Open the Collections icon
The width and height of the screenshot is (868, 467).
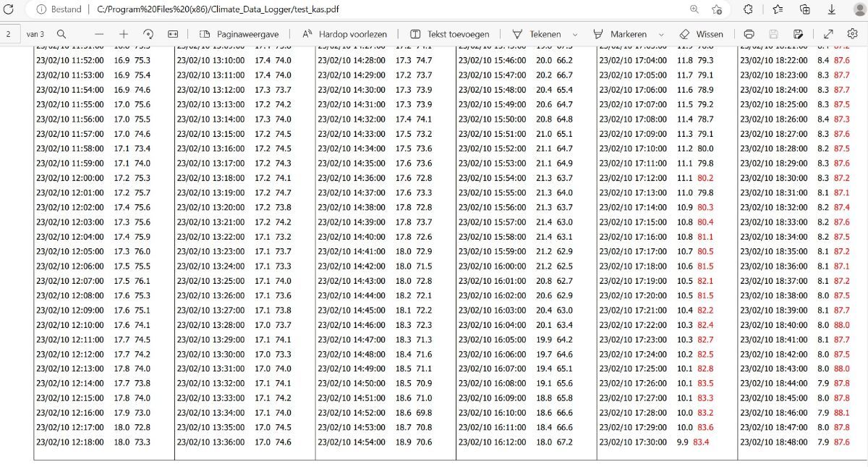pyautogui.click(x=805, y=9)
